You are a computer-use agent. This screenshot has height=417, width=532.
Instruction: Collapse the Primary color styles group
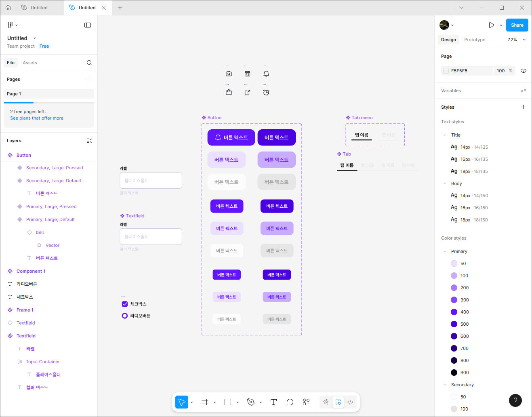click(x=445, y=251)
